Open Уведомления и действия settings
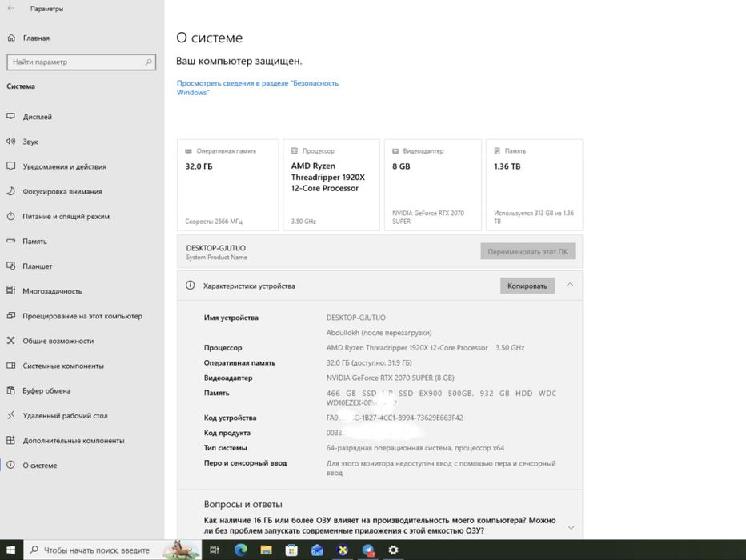This screenshot has height=560, width=746. click(64, 166)
